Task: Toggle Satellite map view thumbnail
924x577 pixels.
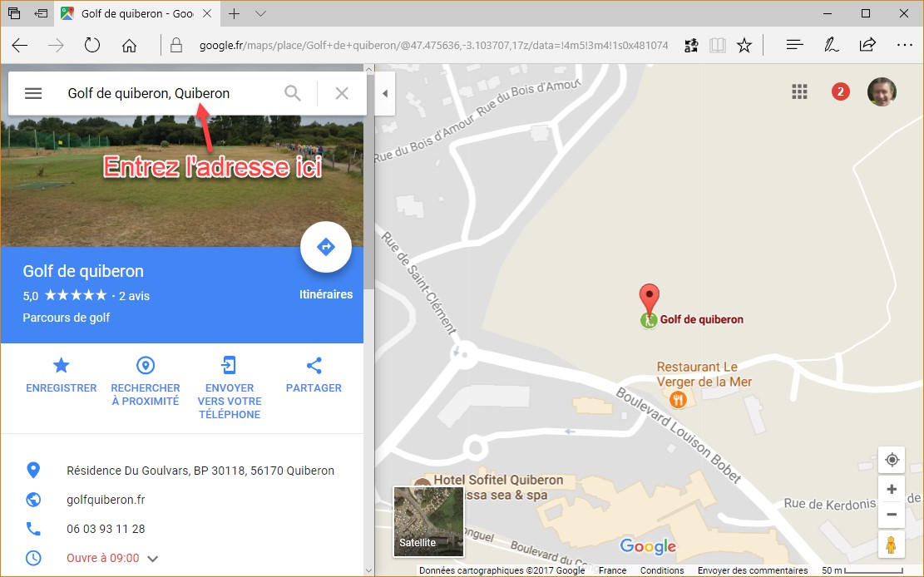Action: tap(428, 521)
